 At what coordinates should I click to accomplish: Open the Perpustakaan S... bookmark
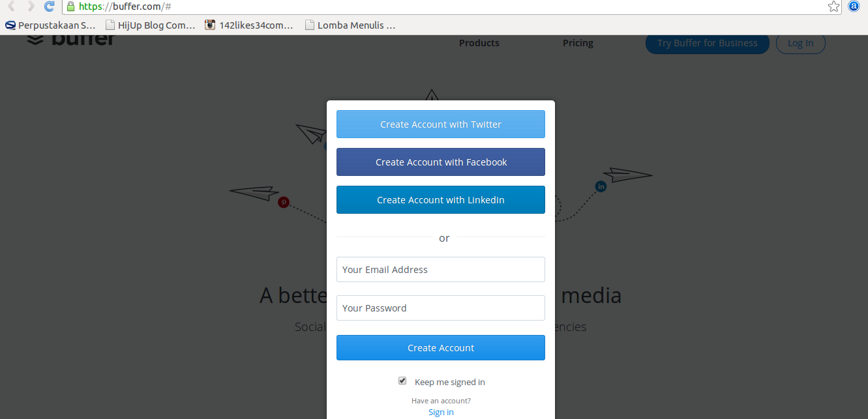coord(50,25)
